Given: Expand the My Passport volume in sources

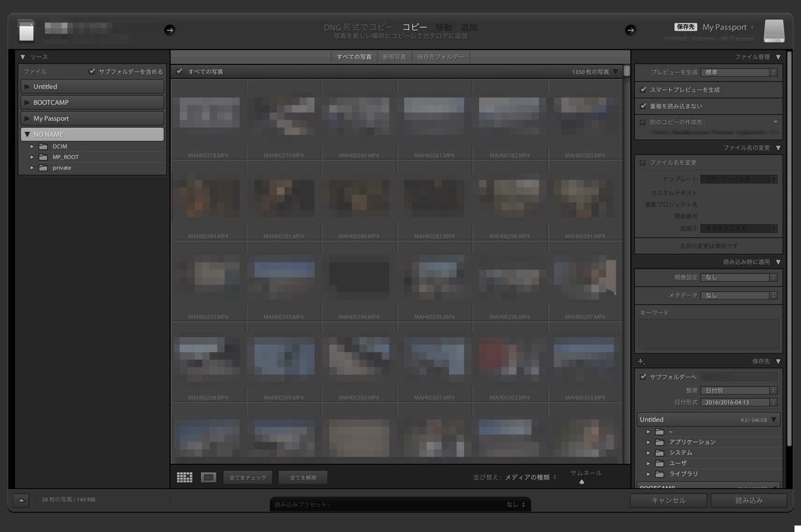Looking at the screenshot, I should click(27, 119).
